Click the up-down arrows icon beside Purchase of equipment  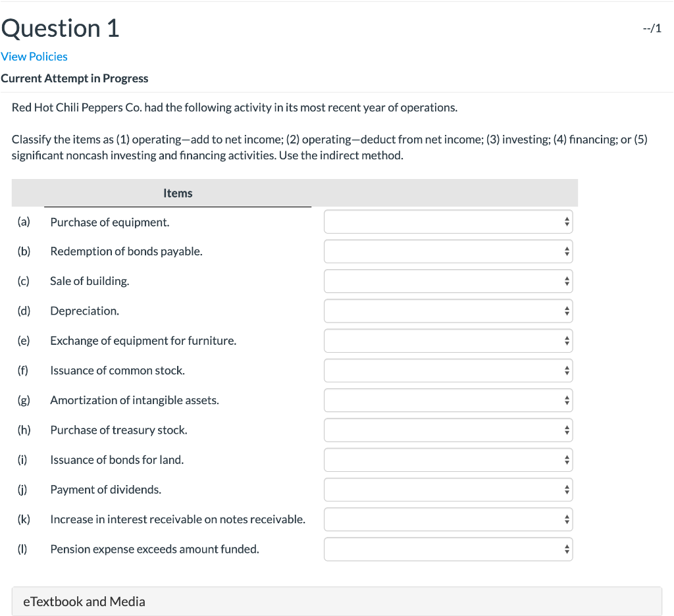click(x=566, y=222)
